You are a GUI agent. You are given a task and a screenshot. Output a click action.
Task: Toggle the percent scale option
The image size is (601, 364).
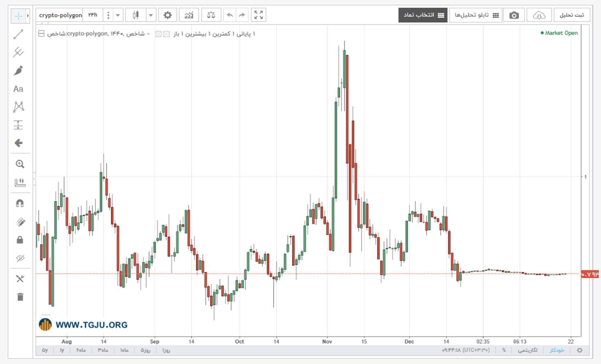[504, 350]
